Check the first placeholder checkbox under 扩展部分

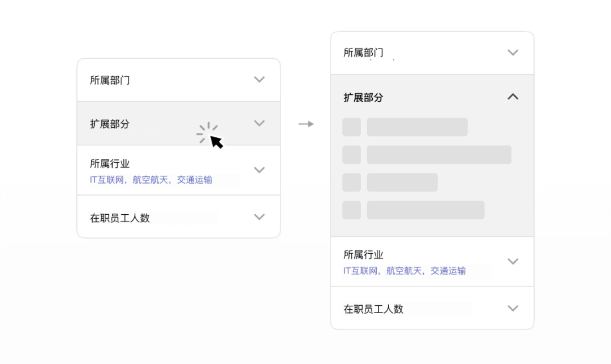(x=351, y=127)
